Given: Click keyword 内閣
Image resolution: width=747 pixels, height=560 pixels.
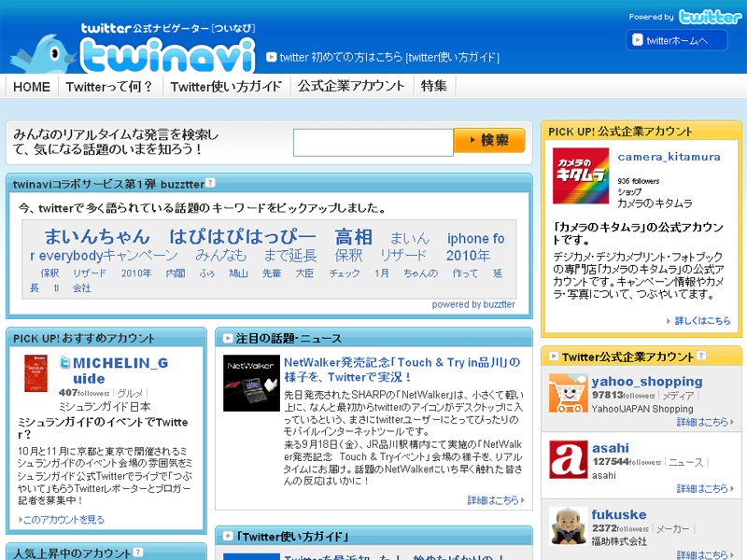Looking at the screenshot, I should (x=175, y=273).
